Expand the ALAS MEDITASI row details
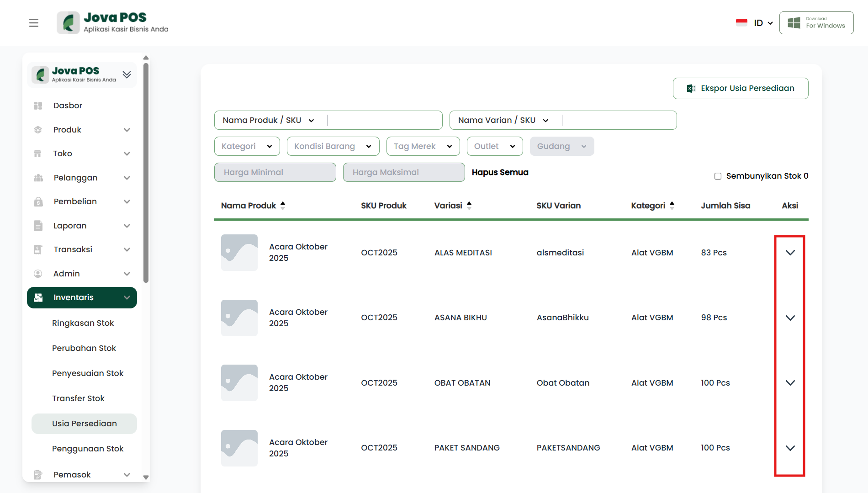Screen dimensions: 868x493 point(790,253)
